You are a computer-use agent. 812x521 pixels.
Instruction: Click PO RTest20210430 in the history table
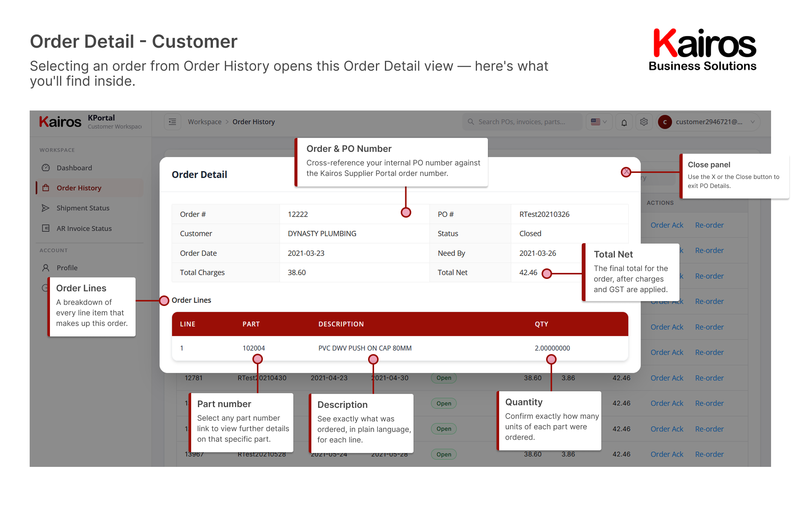click(x=262, y=378)
